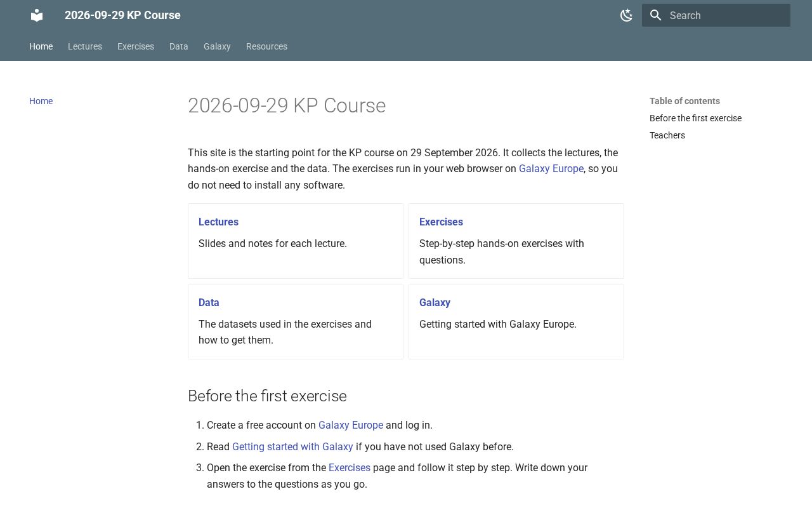Open the Data card link
This screenshot has width=812, height=508.
click(x=209, y=302)
